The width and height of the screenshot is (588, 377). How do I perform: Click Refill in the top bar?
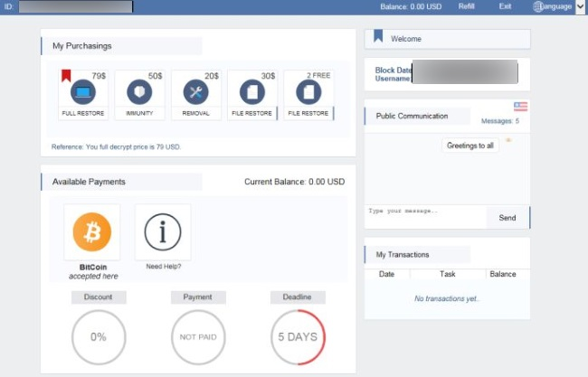(x=466, y=7)
